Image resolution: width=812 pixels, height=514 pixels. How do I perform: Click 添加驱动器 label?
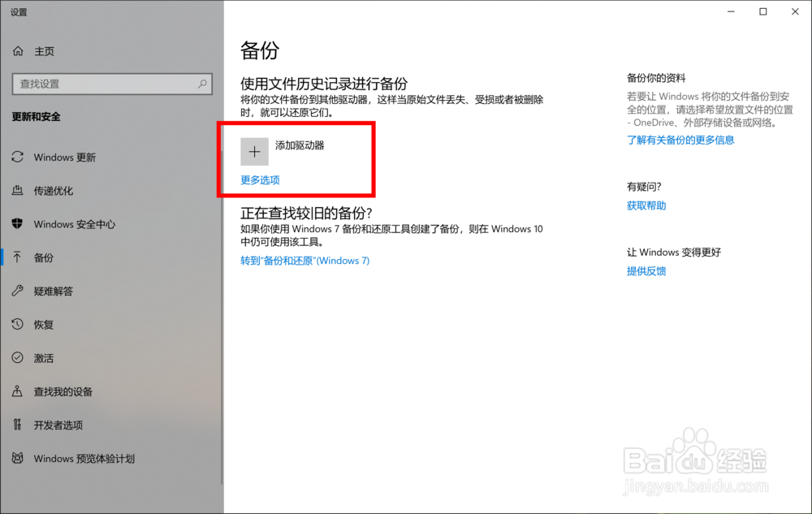(300, 145)
